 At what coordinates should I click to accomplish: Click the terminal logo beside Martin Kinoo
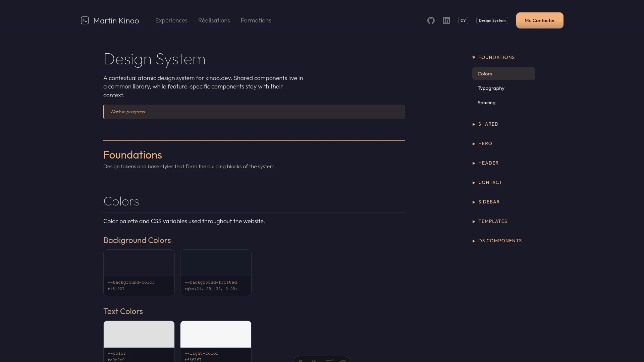coord(85,20)
